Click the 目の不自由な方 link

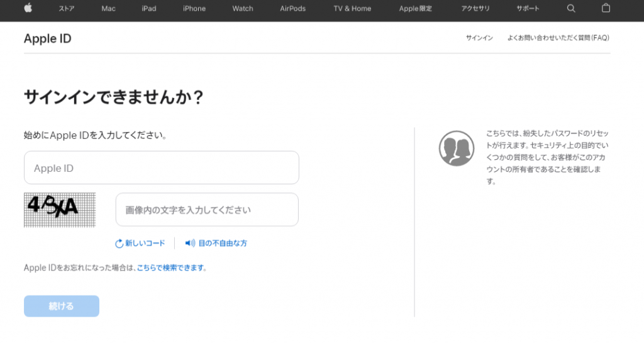click(x=223, y=243)
